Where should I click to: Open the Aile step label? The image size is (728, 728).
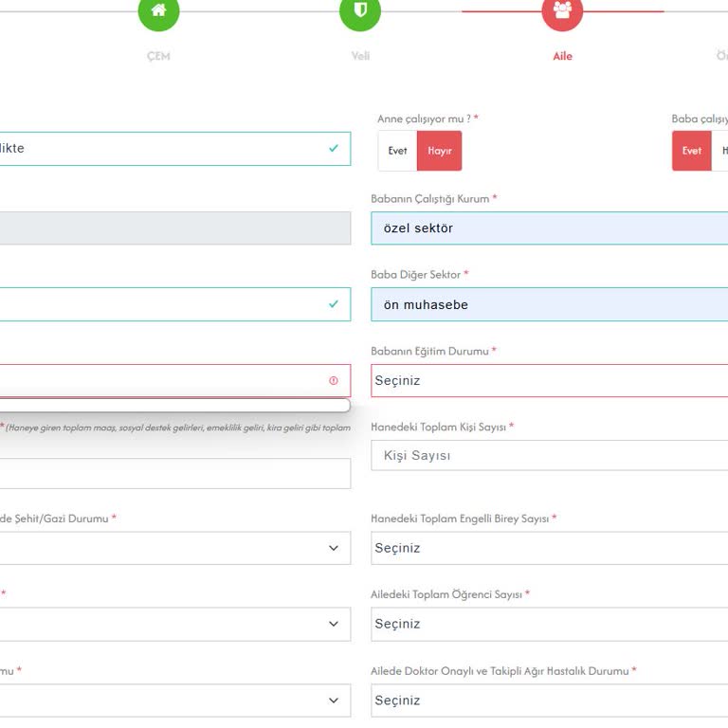562,56
